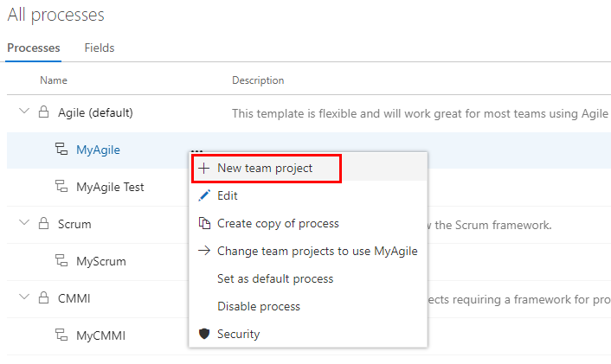This screenshot has width=611, height=364.
Task: Click the inherited process icon beside MyCMMI
Action: click(x=61, y=335)
